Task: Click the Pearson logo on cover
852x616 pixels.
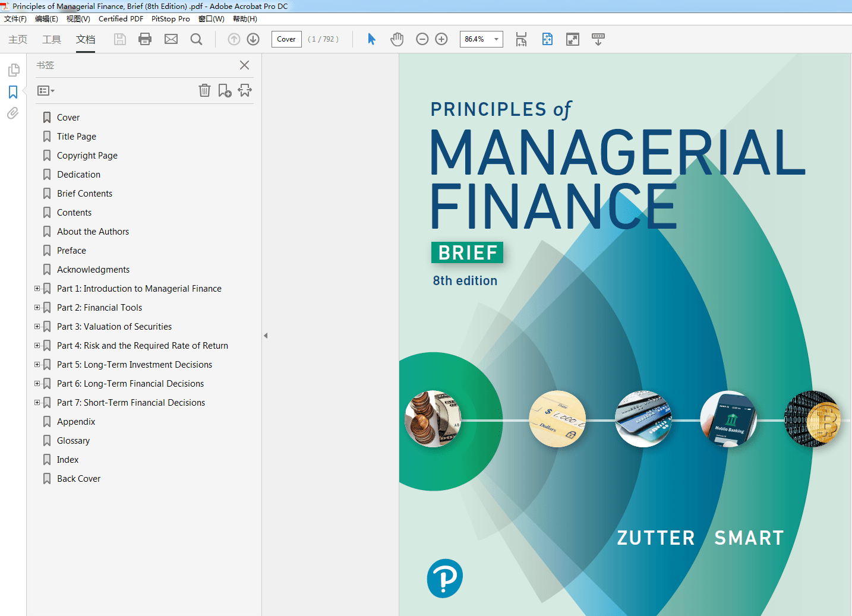Action: pyautogui.click(x=444, y=579)
